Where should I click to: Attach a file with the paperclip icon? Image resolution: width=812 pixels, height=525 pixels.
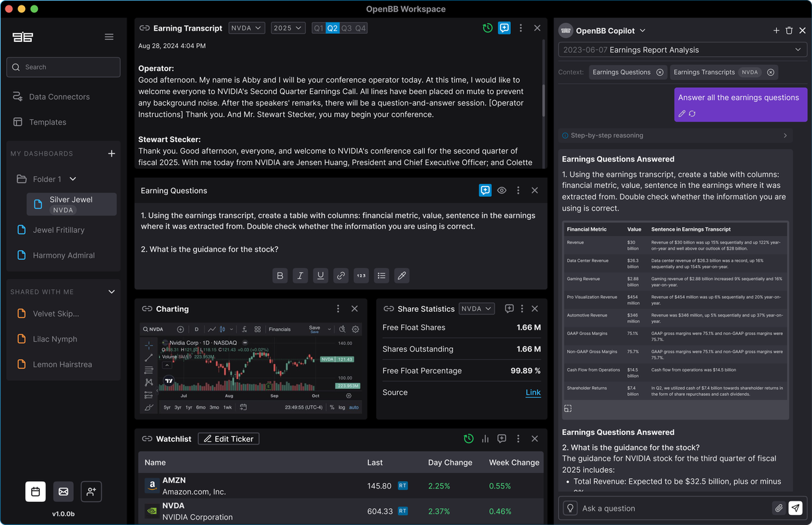point(780,507)
